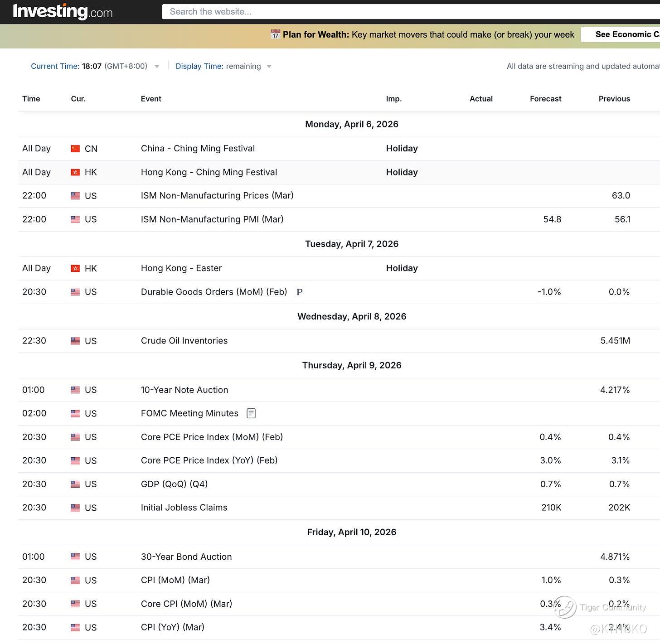Open the Current Time timezone dropdown arrow

157,67
